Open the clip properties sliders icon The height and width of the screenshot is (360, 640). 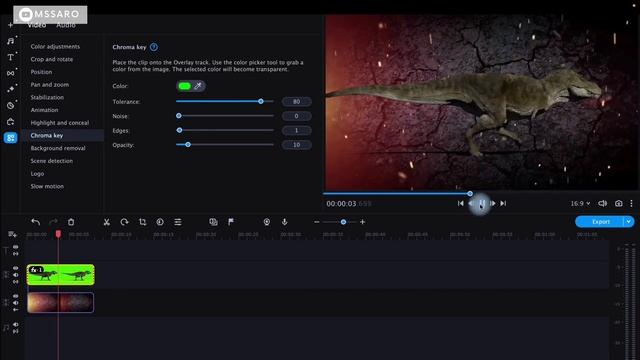pos(178,222)
